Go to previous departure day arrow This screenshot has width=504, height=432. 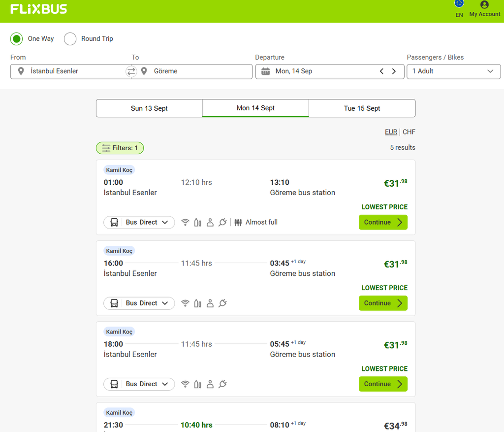point(381,71)
